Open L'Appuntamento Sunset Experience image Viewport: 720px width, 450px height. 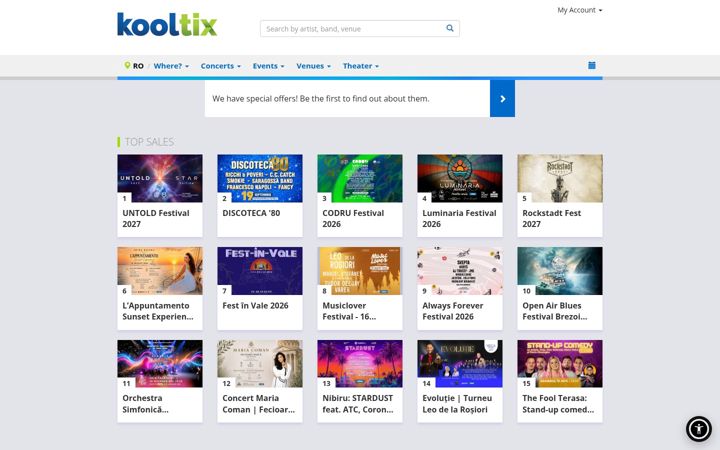click(x=160, y=271)
